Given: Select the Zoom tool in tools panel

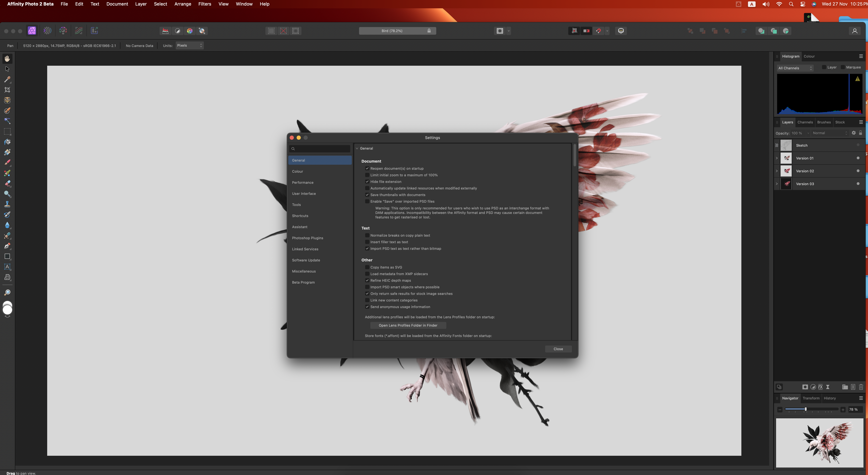Looking at the screenshot, I should coord(7,292).
